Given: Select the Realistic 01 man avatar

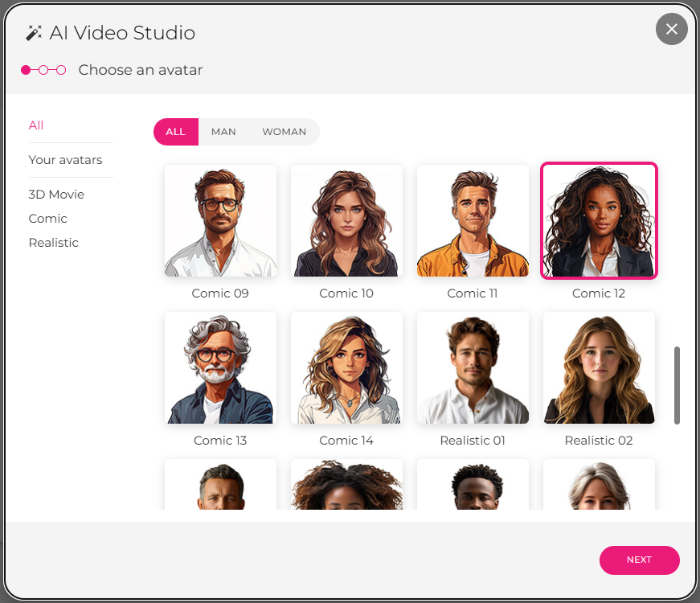Looking at the screenshot, I should 473,368.
